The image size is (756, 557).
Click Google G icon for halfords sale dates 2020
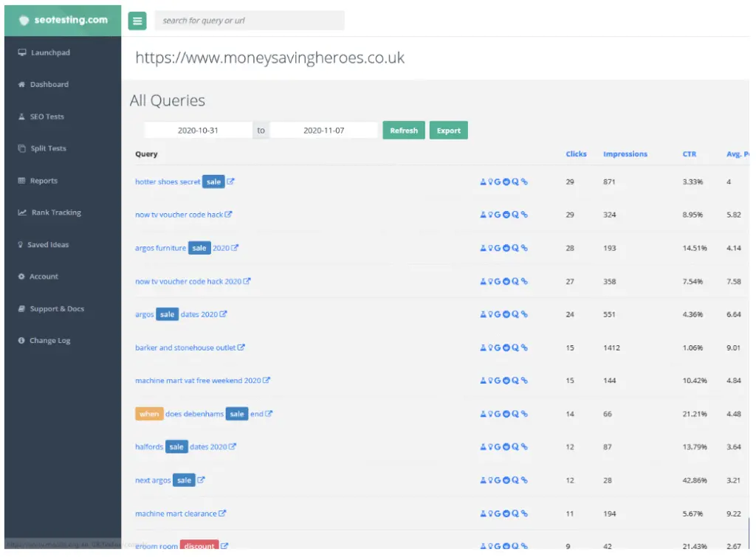tap(497, 447)
